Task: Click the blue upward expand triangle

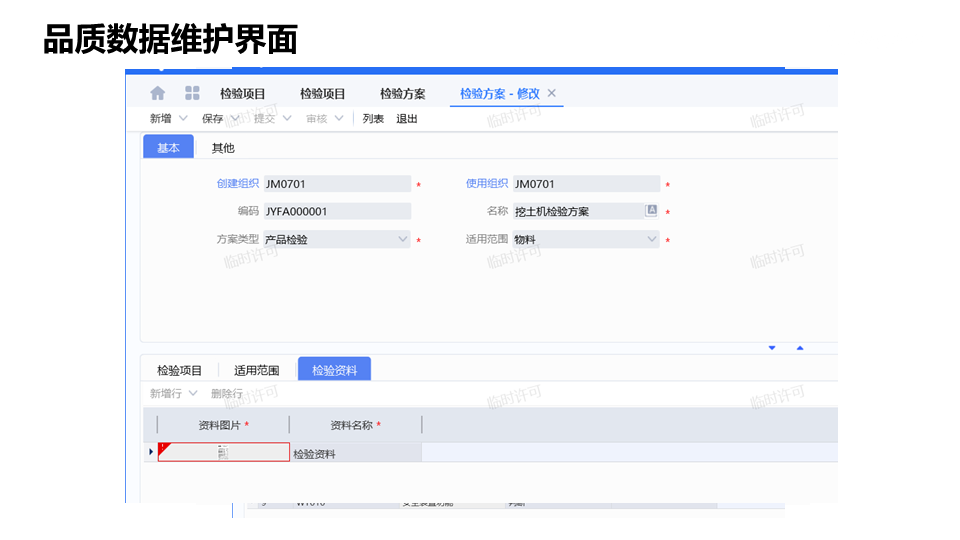Action: tap(800, 348)
